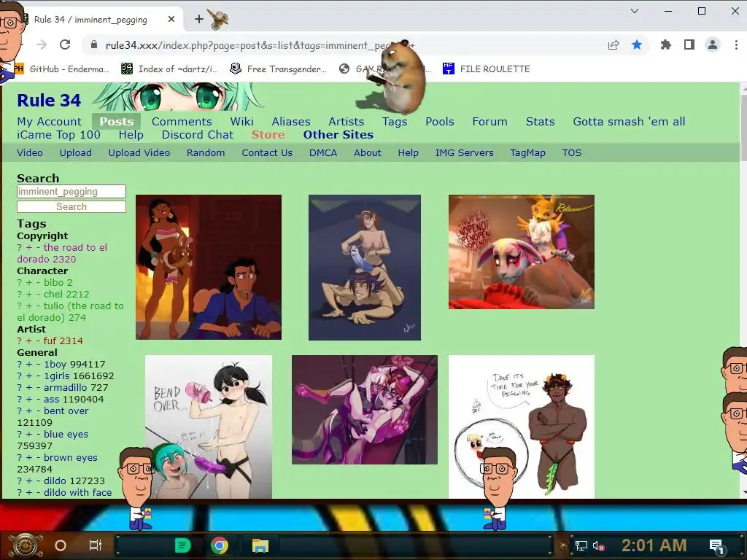Open the Video submenu link
Screen dimensions: 747x560
(30, 153)
